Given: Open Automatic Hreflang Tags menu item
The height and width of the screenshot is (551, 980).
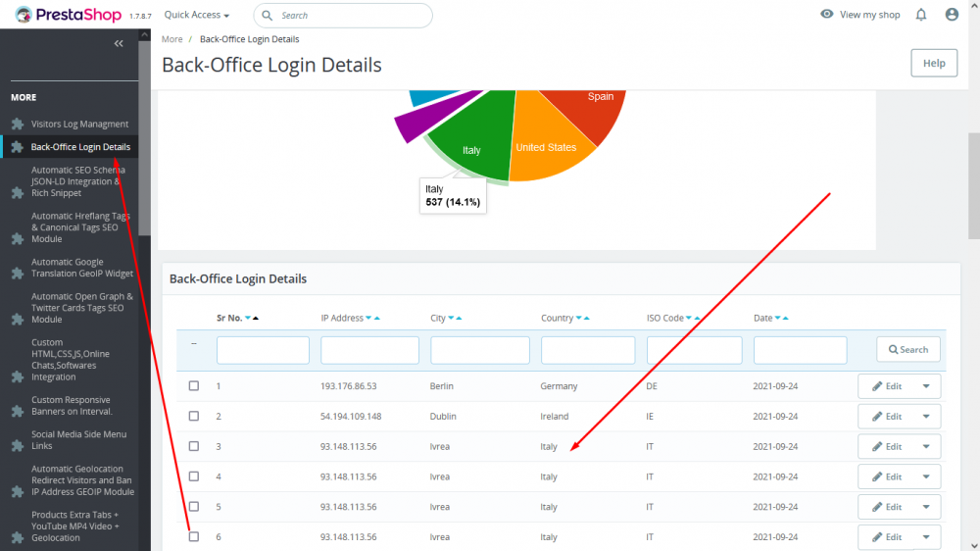Looking at the screenshot, I should pos(80,227).
